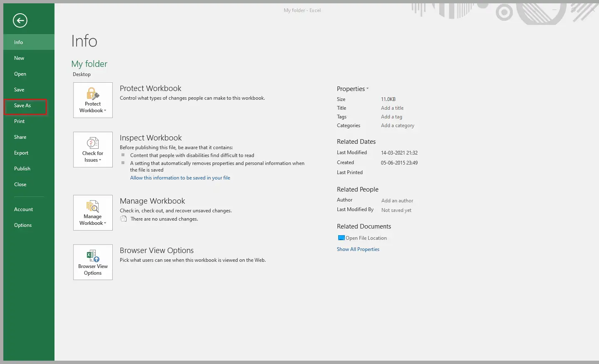The image size is (599, 364).
Task: Go to the Print page
Action: click(x=29, y=121)
